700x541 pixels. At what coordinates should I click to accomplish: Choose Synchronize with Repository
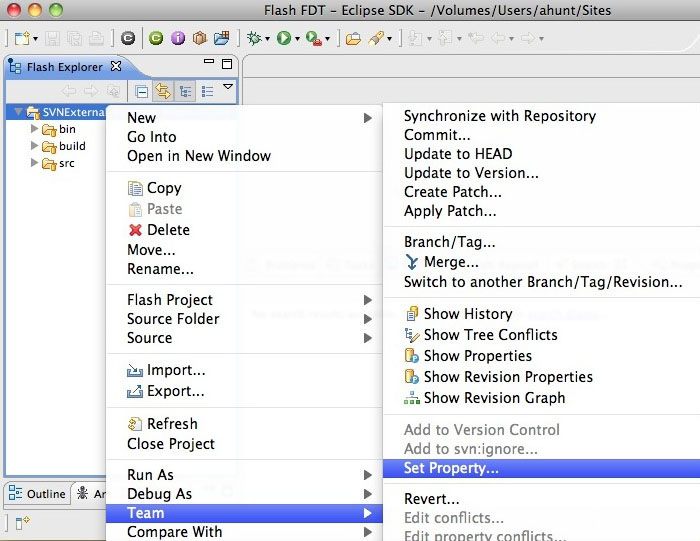coord(542,116)
